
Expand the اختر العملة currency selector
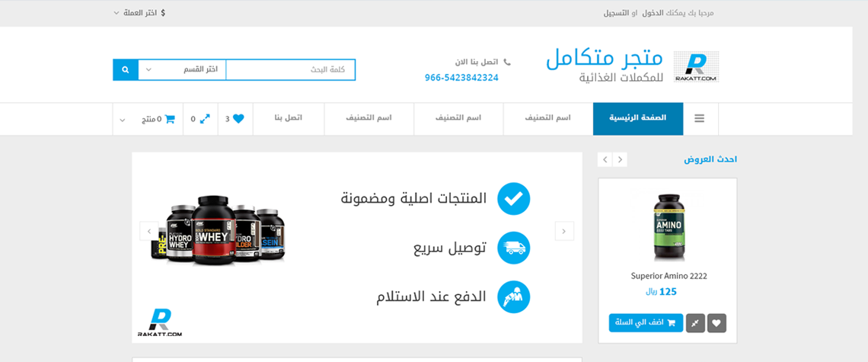tap(139, 13)
